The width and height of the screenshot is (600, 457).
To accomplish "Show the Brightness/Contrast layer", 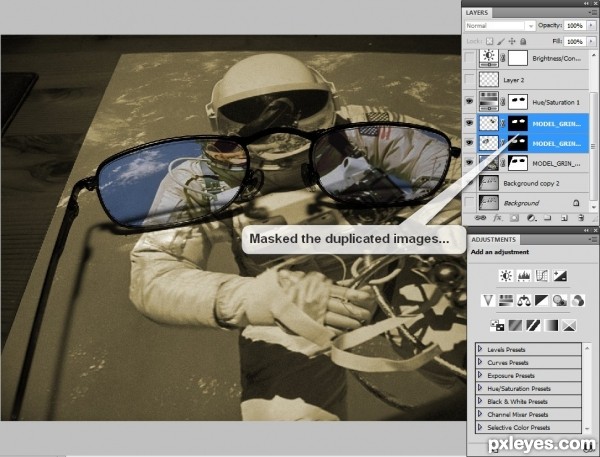I will pyautogui.click(x=469, y=58).
